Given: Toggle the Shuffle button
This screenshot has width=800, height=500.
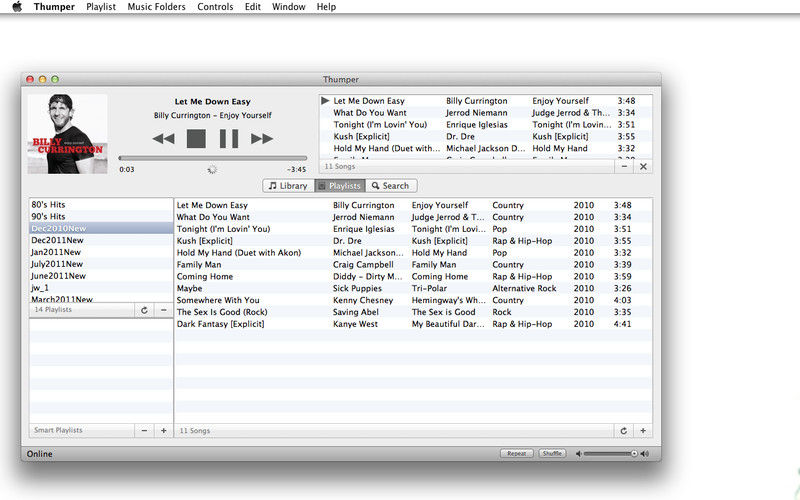Looking at the screenshot, I should point(552,453).
